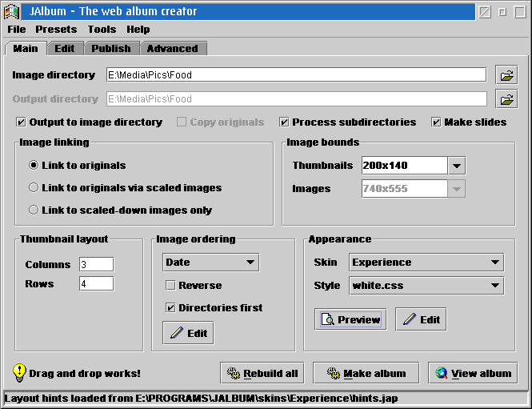Screen dimensions: 532x409
Task: Click the rightmost title bar button
Action: (x=520, y=12)
